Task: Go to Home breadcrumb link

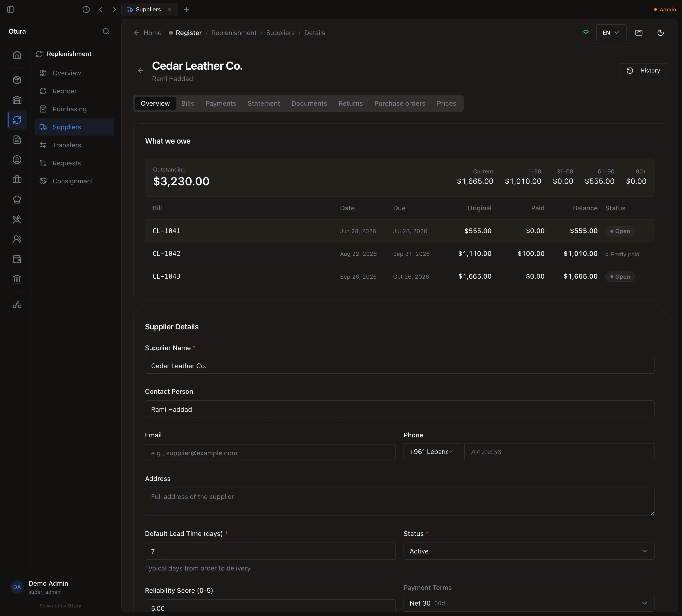Action: point(148,33)
